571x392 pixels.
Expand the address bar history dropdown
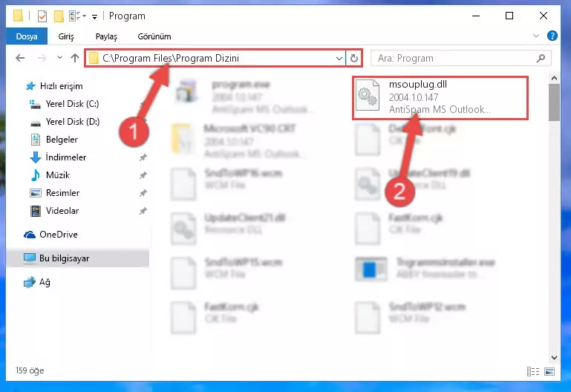[x=339, y=58]
